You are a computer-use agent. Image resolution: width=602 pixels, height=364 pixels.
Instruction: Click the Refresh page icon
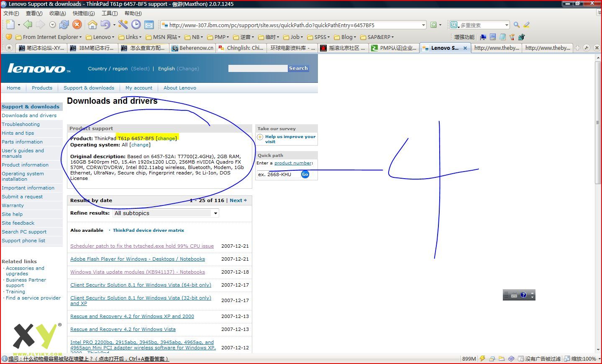(x=64, y=25)
